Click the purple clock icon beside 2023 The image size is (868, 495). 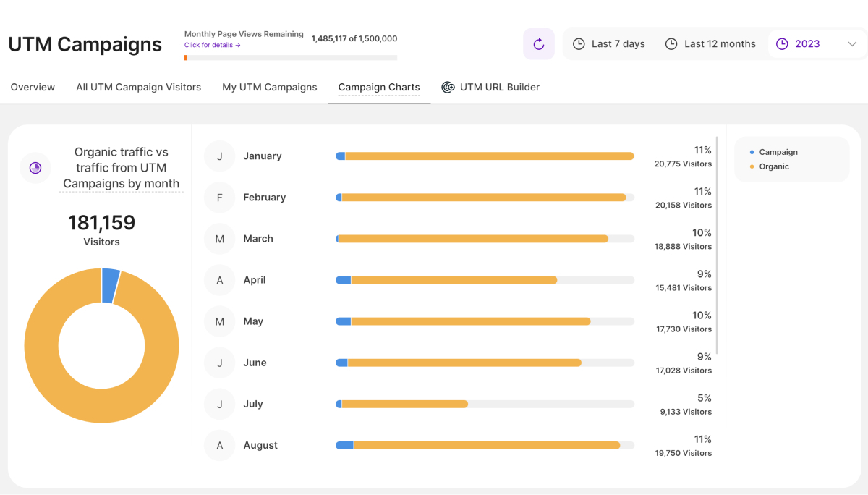point(782,44)
